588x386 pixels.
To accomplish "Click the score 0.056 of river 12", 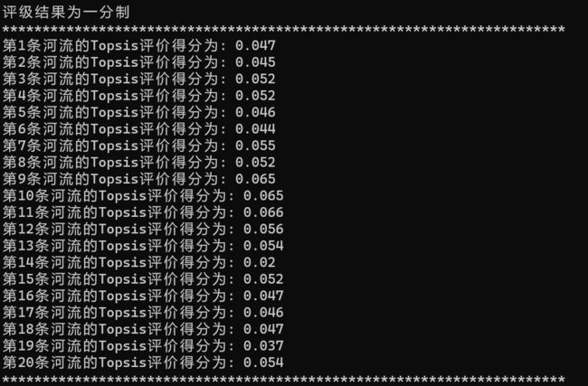I will (x=263, y=229).
